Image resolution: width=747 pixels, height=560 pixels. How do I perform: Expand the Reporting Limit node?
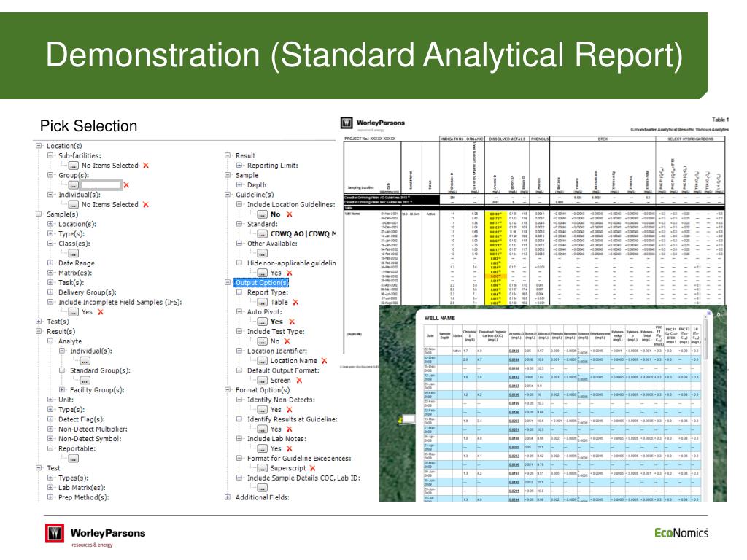[x=239, y=166]
